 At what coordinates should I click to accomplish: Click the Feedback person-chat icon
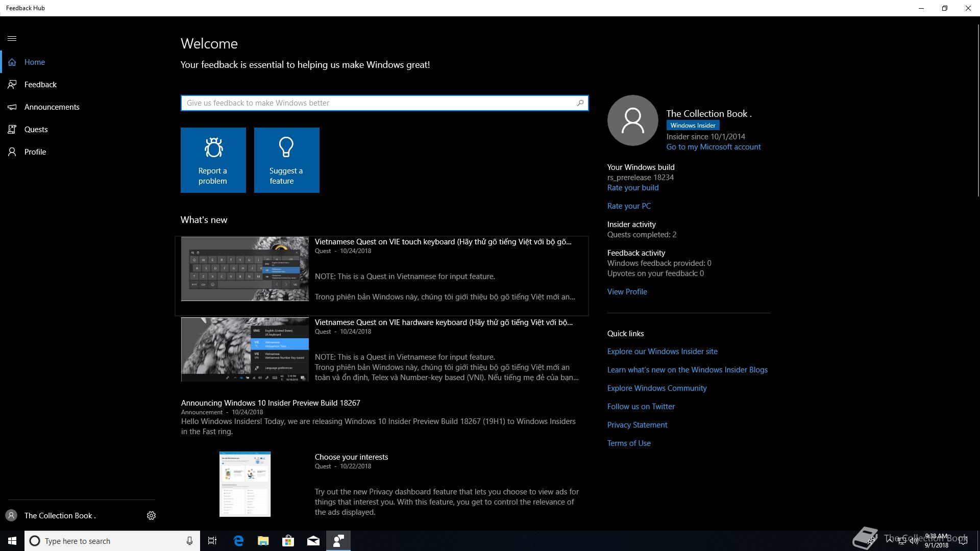point(12,85)
